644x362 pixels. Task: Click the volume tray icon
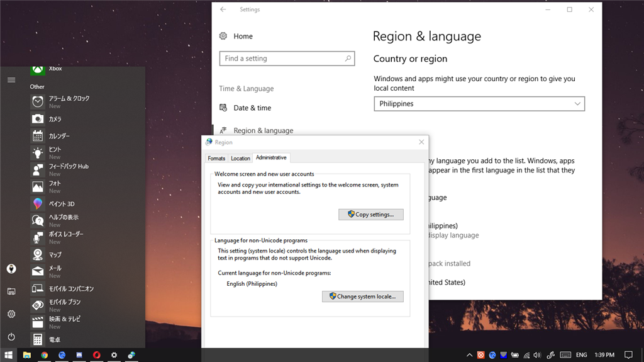coord(537,355)
